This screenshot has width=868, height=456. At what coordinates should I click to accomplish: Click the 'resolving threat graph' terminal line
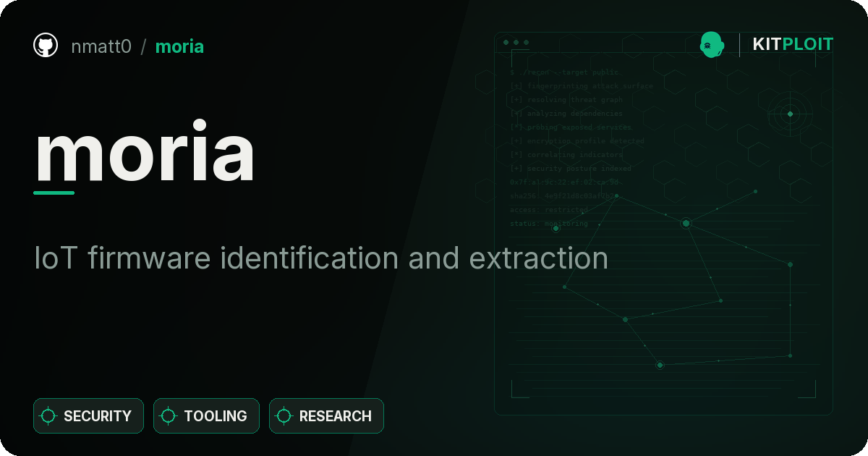(x=566, y=100)
